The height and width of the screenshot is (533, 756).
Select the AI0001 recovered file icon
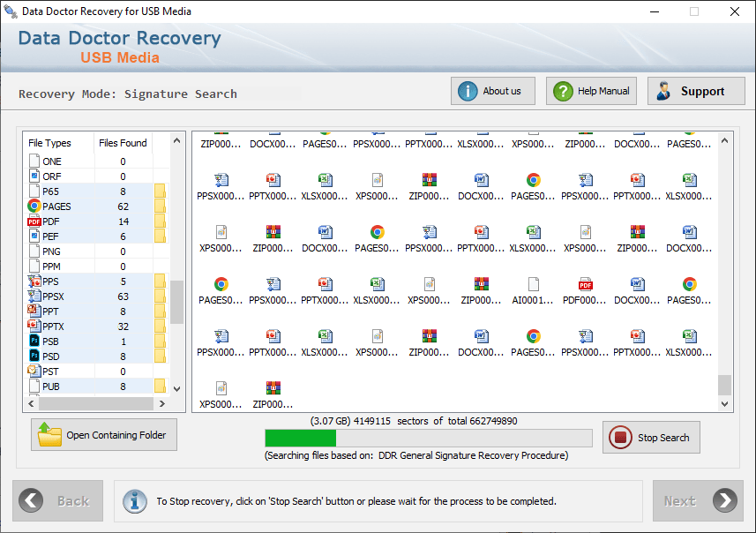pyautogui.click(x=533, y=284)
